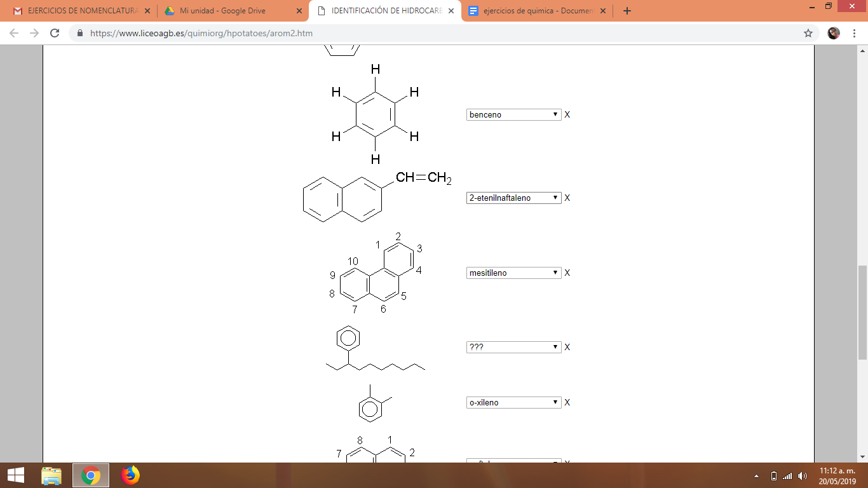Click the X mark beside 2-etenilnaftaleno
The width and height of the screenshot is (868, 488).
pos(567,198)
